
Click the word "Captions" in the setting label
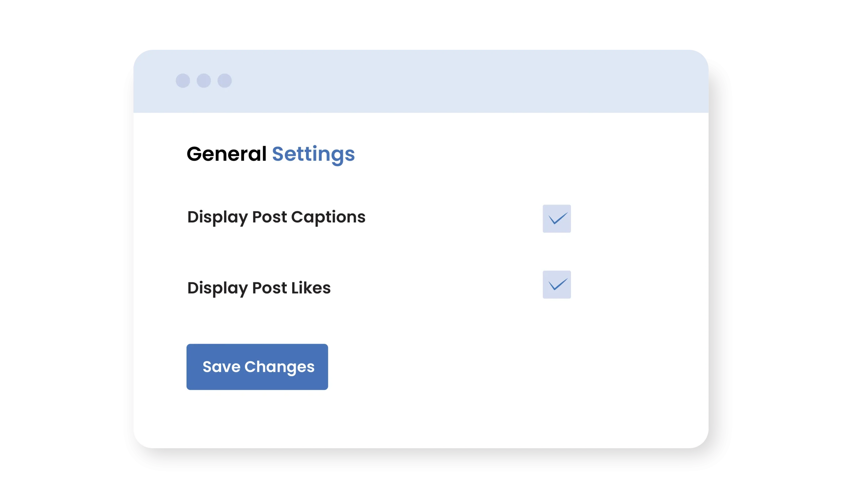click(328, 217)
